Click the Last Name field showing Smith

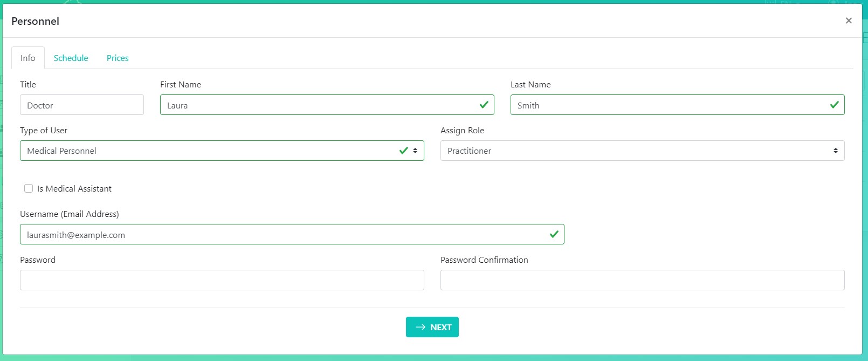[669, 105]
